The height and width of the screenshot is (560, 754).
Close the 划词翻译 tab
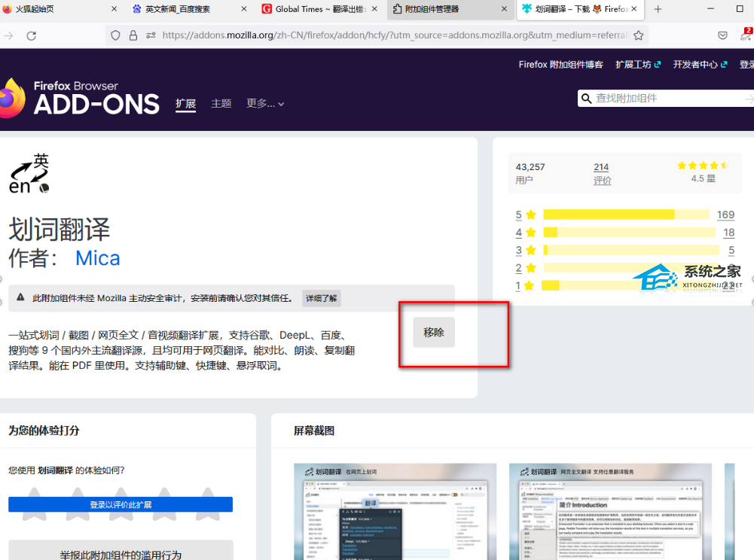pyautogui.click(x=633, y=8)
